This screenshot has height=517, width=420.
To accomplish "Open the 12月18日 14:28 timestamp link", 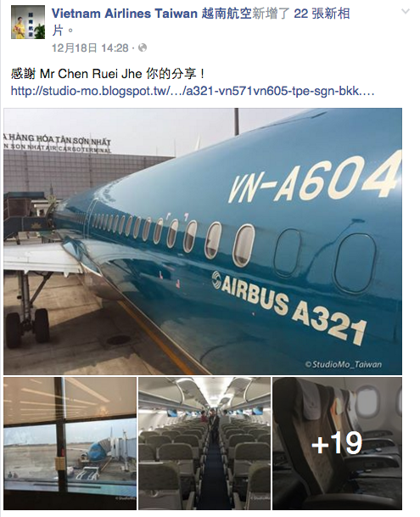I will 90,48.
